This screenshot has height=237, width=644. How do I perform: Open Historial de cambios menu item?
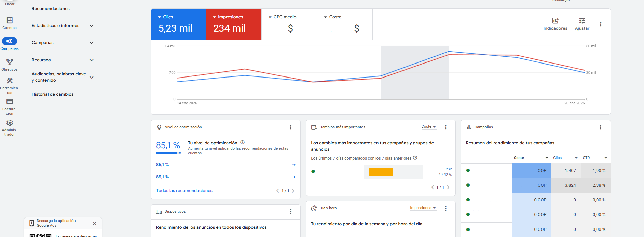coord(53,94)
